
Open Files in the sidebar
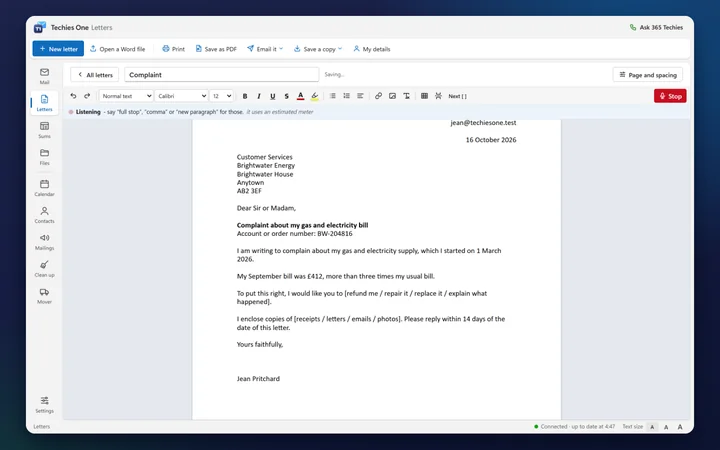pyautogui.click(x=45, y=157)
